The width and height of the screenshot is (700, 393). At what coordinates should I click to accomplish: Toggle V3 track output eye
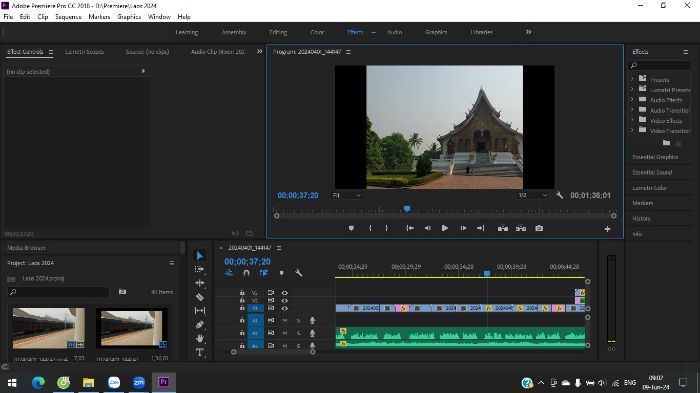tap(284, 293)
